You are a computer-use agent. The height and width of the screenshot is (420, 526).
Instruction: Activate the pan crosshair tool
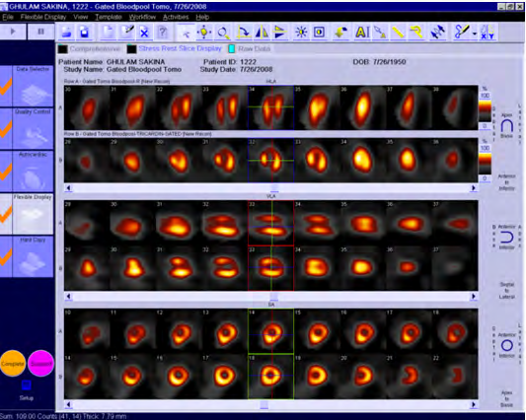point(204,33)
